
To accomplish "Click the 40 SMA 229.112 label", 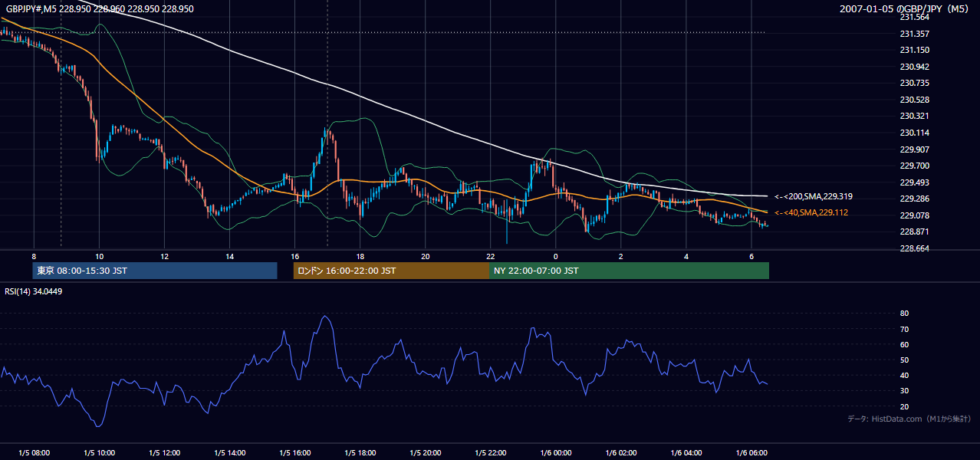I will pos(811,212).
